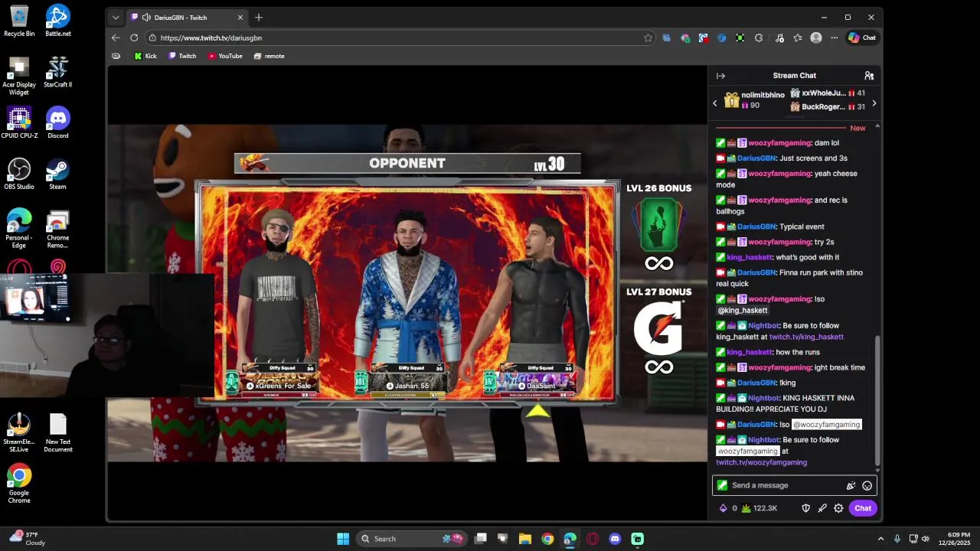Select the CPUID CPU-Z desktop icon
The image size is (980, 551).
[x=19, y=122]
